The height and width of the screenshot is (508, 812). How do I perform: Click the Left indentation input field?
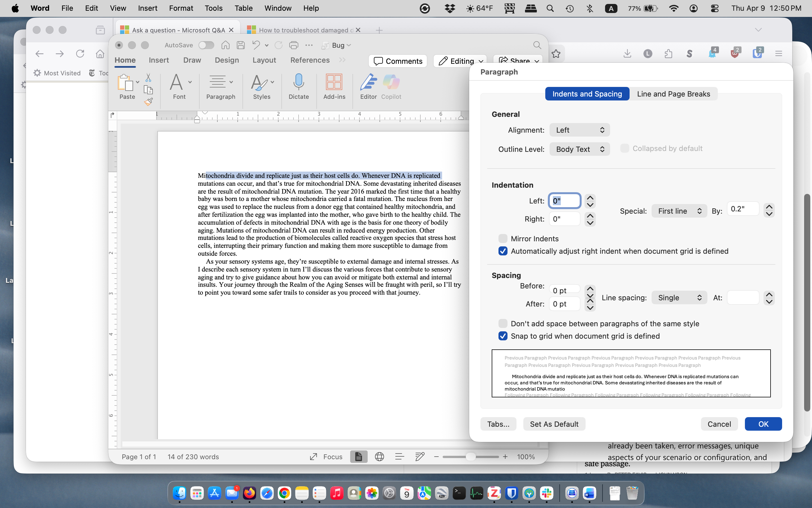pos(565,201)
